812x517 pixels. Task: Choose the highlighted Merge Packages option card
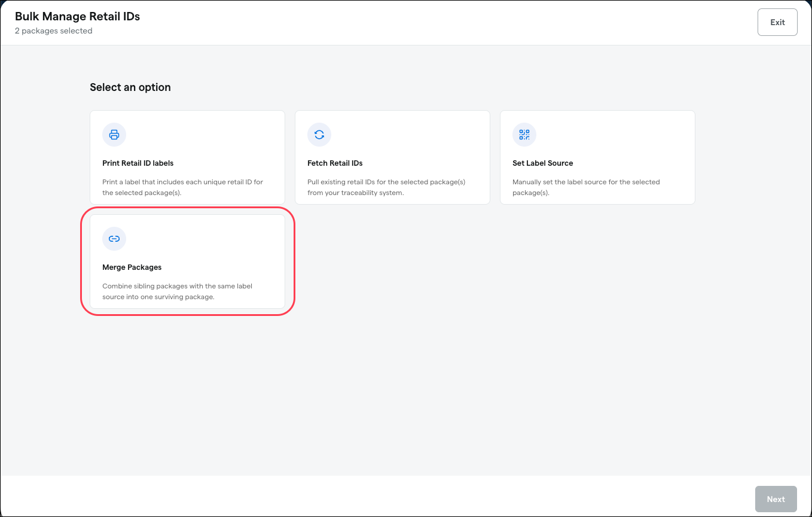187,261
